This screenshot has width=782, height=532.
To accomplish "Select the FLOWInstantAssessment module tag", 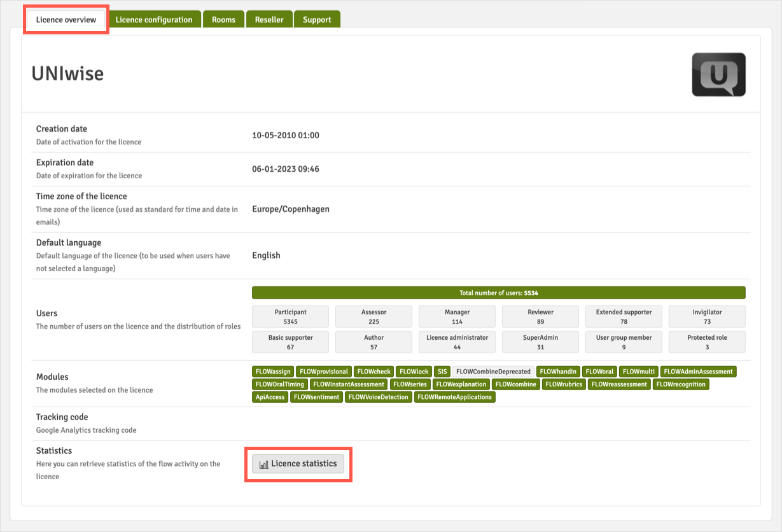I will (x=349, y=384).
